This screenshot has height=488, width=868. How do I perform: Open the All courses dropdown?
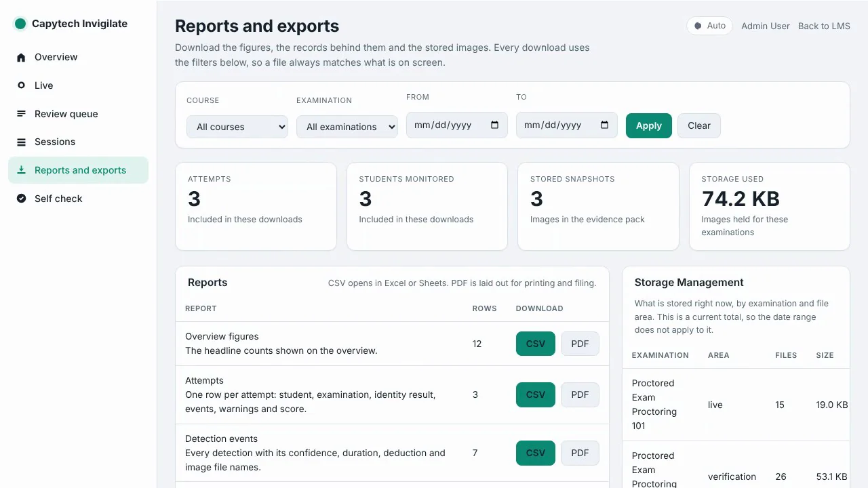coord(237,127)
